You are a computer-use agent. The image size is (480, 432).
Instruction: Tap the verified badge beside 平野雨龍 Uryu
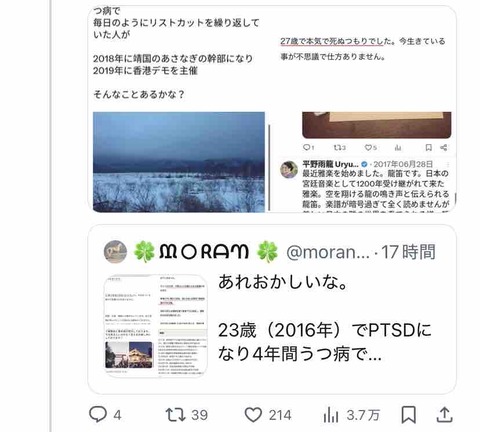tap(364, 164)
